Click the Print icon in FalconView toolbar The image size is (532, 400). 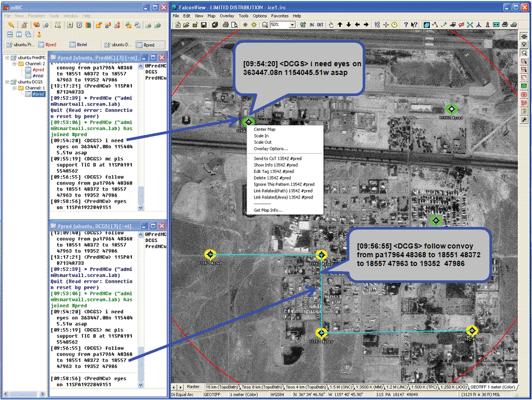coord(226,25)
